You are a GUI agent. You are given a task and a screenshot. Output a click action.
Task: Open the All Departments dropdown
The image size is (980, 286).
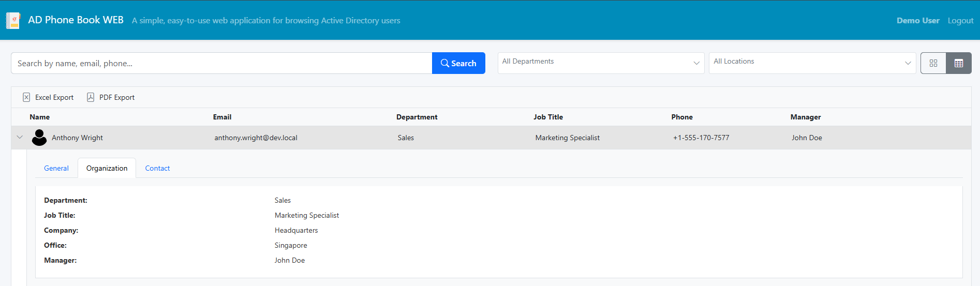[x=601, y=63]
